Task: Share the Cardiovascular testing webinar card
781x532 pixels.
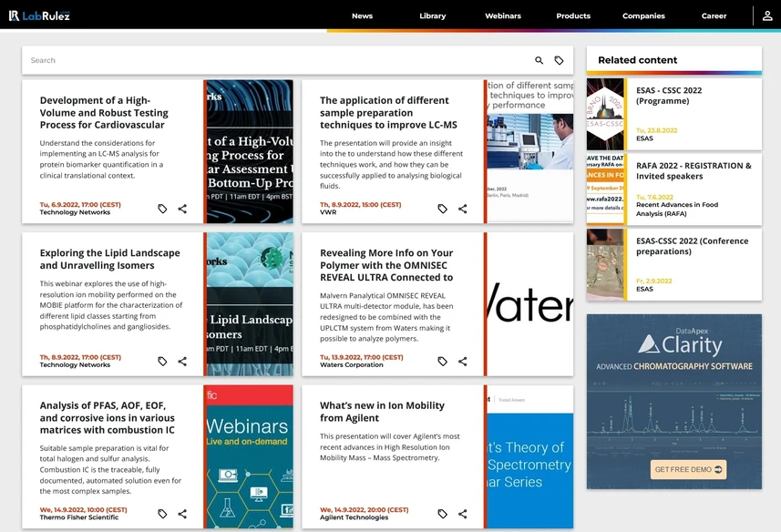Action: pyautogui.click(x=182, y=209)
